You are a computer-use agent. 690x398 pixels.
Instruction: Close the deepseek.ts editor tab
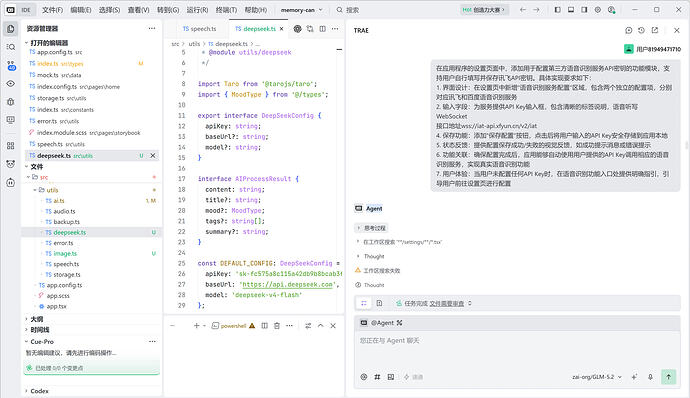(x=282, y=29)
